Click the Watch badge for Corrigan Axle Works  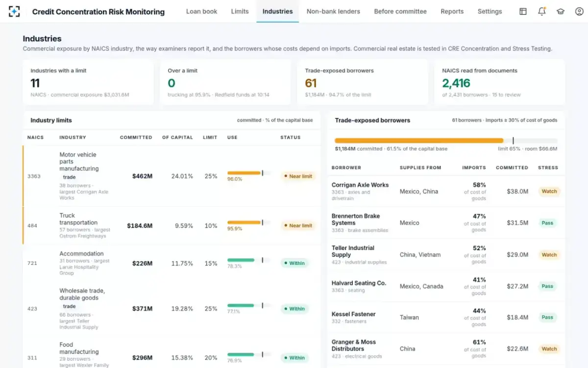[549, 191]
